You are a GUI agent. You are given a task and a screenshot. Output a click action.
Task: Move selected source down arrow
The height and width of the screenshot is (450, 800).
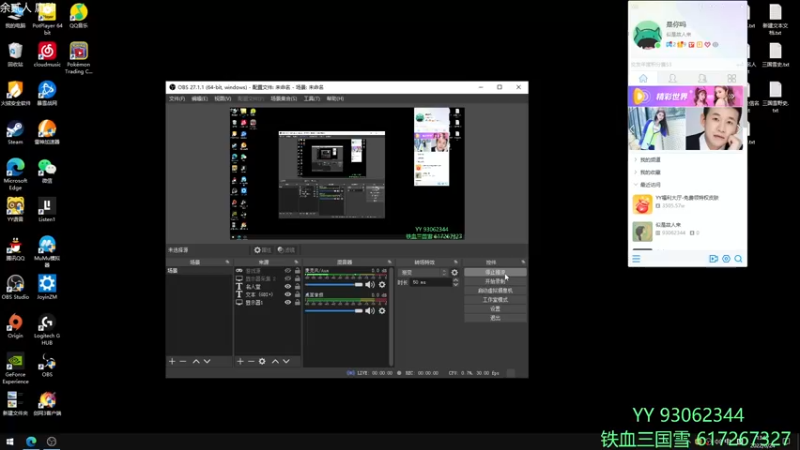pos(286,361)
